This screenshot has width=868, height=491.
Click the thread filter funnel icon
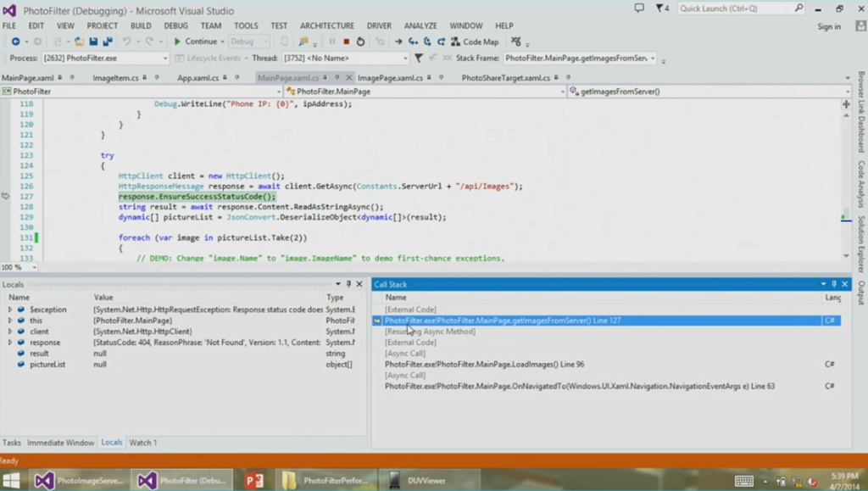pos(419,58)
